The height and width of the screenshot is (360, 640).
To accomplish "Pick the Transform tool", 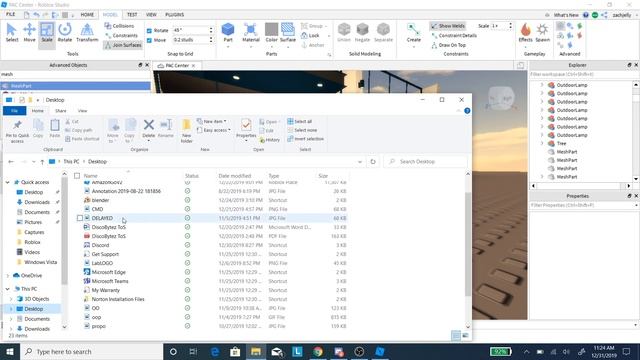I will click(x=87, y=33).
